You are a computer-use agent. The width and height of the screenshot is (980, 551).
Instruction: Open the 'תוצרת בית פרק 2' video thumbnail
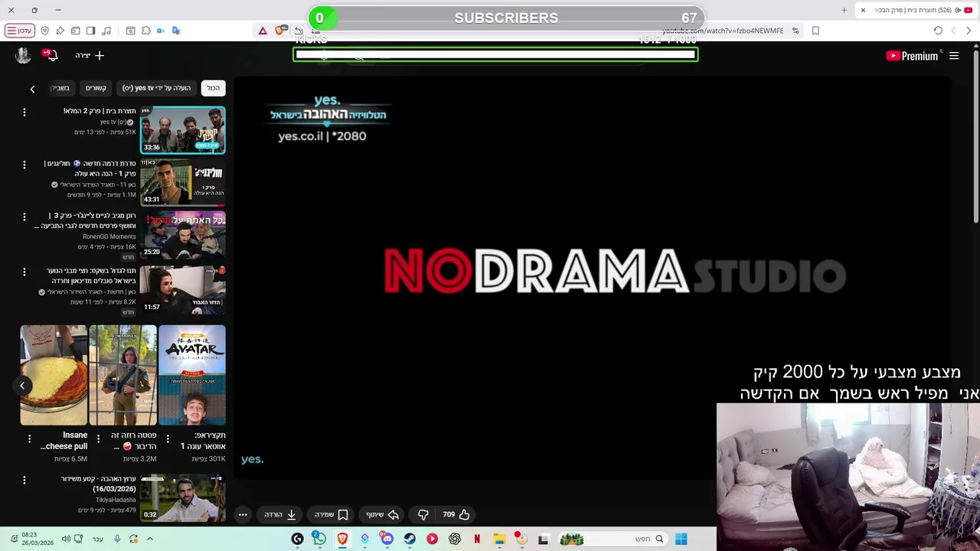tap(182, 130)
